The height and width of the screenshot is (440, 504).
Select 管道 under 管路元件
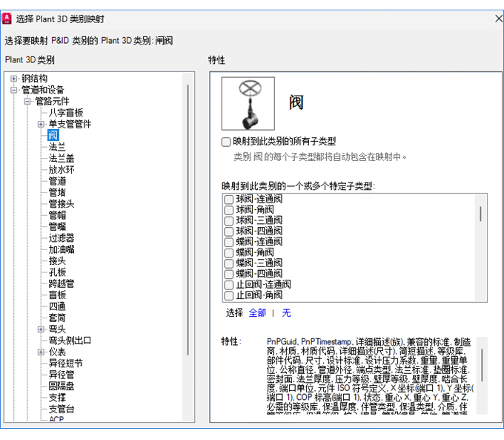[x=57, y=181]
